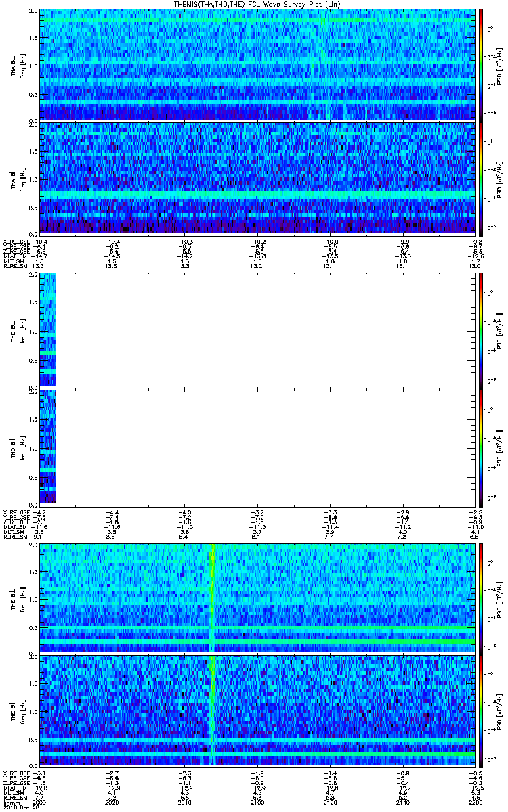Click the PSD [nT²/Hz] label beside THA BL
Image resolution: width=508 pixels, height=812 pixels.
click(499, 65)
